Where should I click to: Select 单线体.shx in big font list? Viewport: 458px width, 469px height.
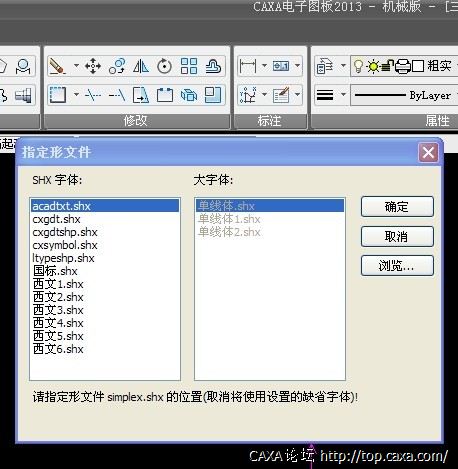point(270,206)
